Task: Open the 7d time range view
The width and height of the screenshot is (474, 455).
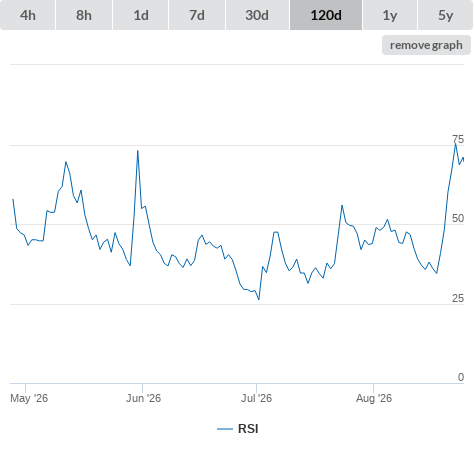Action: [197, 15]
